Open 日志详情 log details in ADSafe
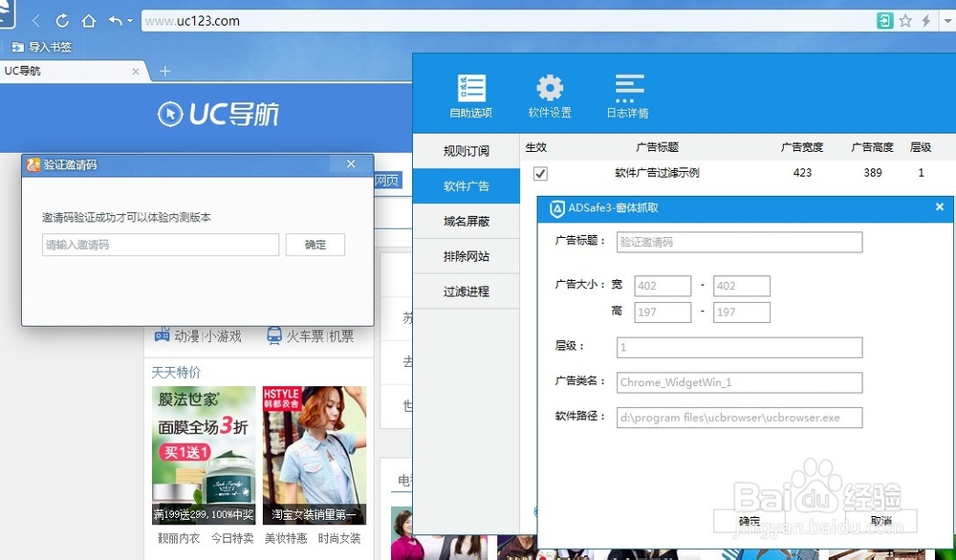956x560 pixels. click(628, 97)
